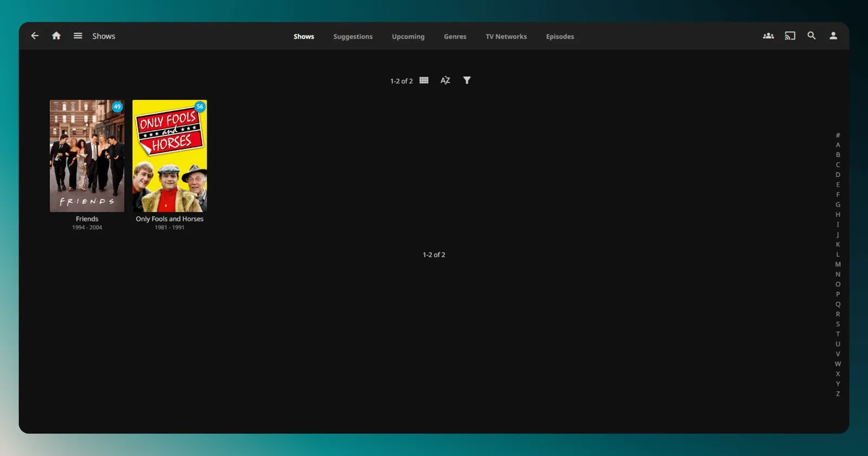
Task: Jump to letter I in alphabet picker
Action: tap(838, 225)
